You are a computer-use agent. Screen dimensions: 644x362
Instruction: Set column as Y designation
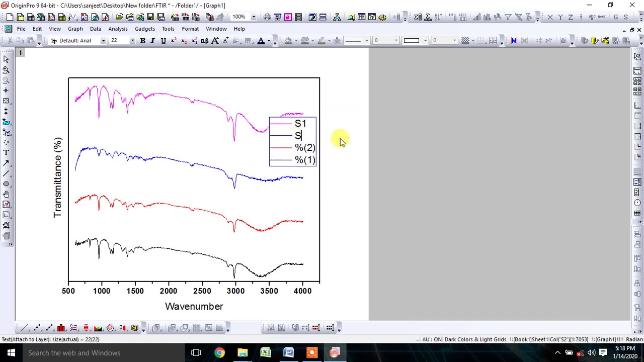coord(560,17)
